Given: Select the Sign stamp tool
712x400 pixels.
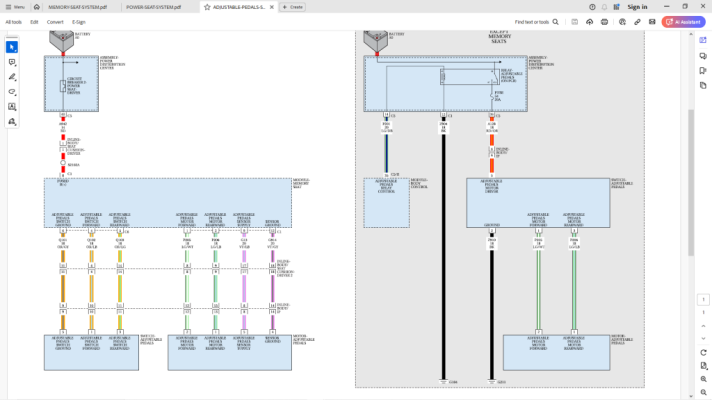Looking at the screenshot, I should 12,122.
